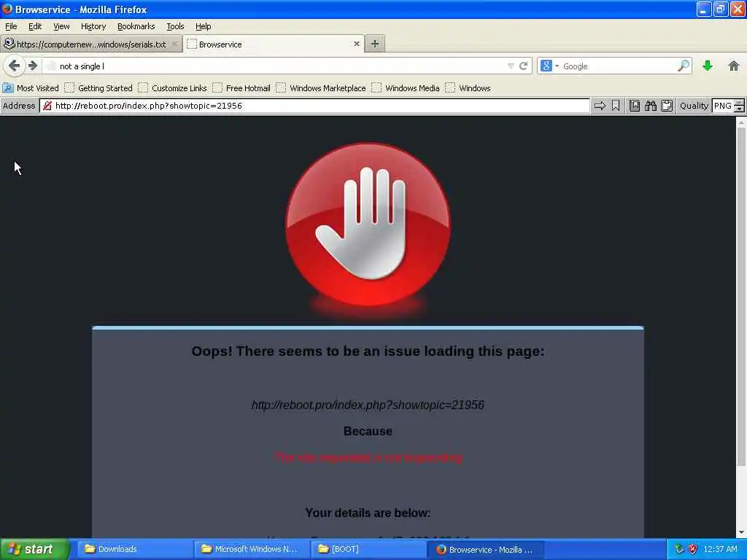Viewport: 747px width, 560px height.
Task: Click the Firefox logo in title bar
Action: 7,9
